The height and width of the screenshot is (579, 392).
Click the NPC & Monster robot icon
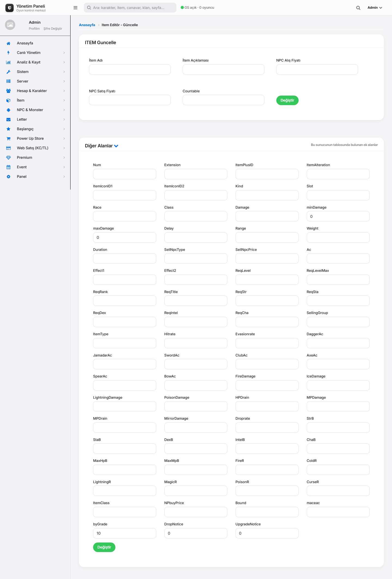coord(8,110)
